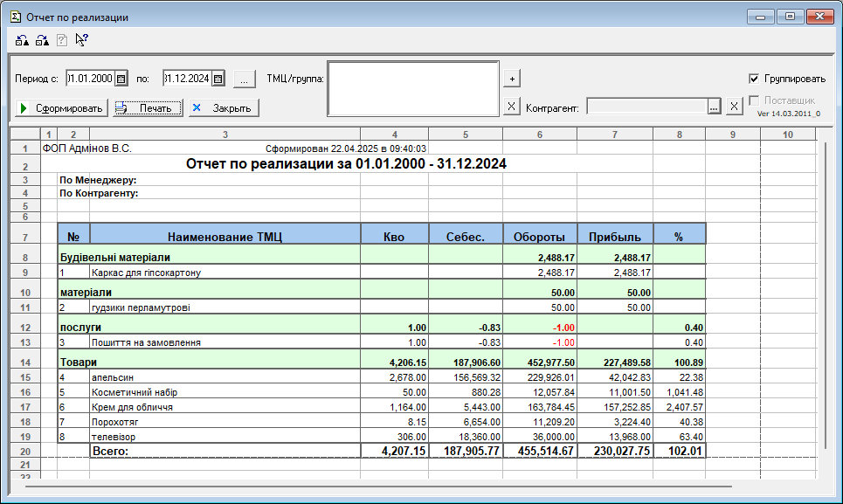Open the calendar for the 31.12.2024 date

coord(218,79)
